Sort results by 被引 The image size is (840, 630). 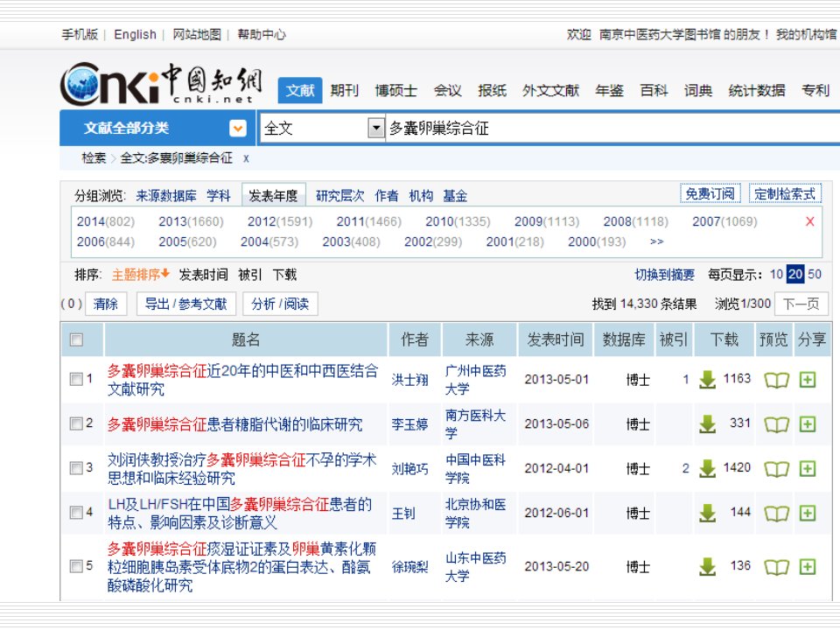point(250,275)
